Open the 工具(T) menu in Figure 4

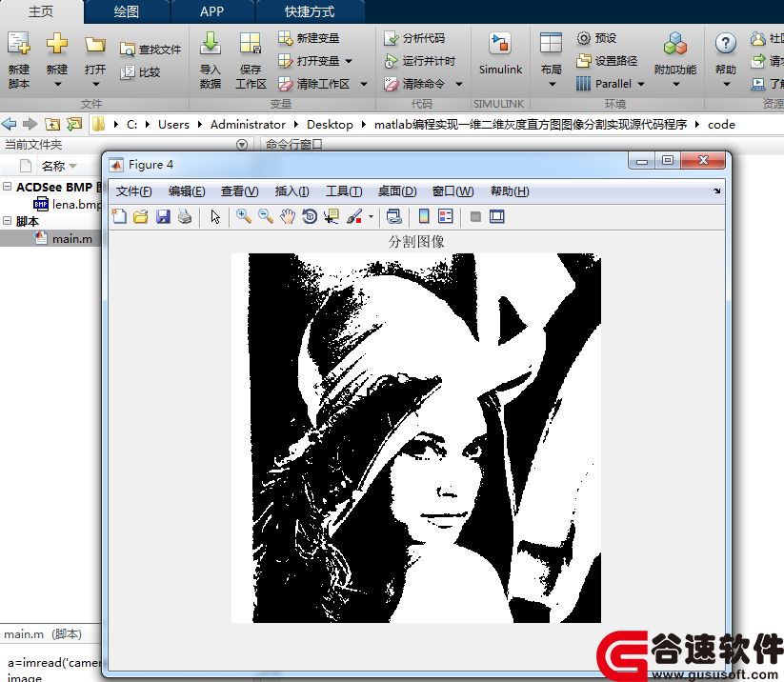click(344, 191)
